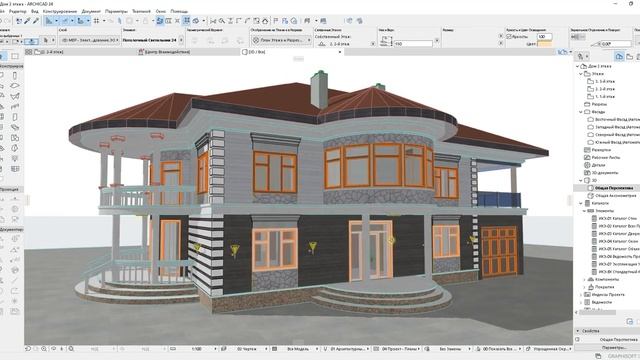Toggle the Grid Snap button

(x=97, y=21)
